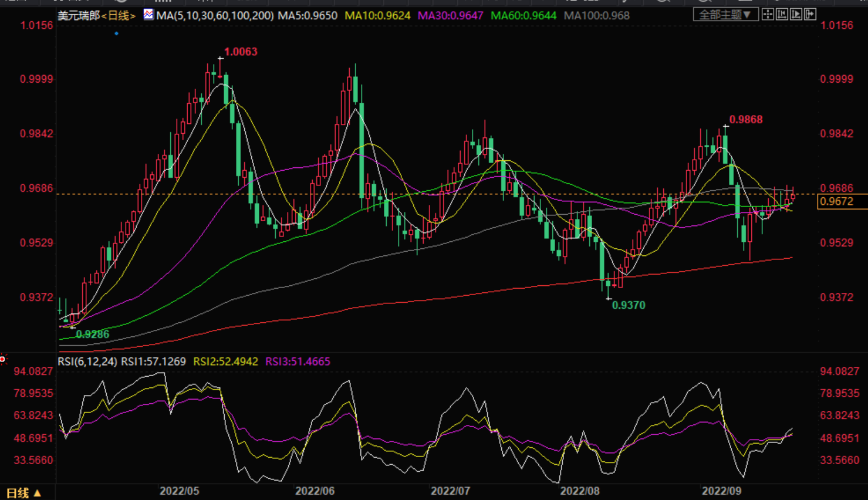Select the yellow MA10:0.9624 legend
This screenshot has height=500, width=868.
[x=377, y=16]
